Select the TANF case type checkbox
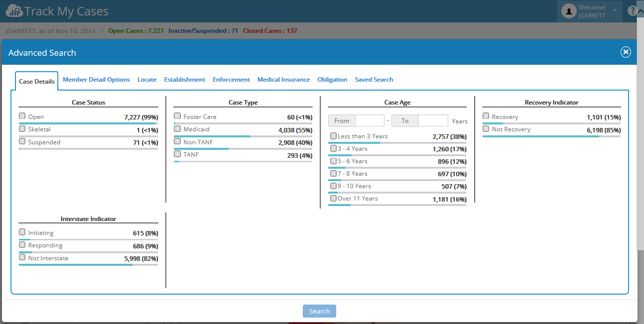This screenshot has height=324, width=644. [177, 154]
